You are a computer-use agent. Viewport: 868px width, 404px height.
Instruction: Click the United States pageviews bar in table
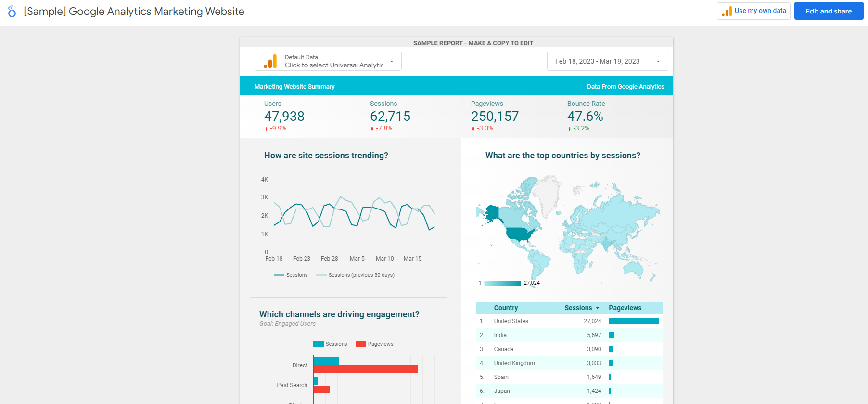(x=634, y=321)
